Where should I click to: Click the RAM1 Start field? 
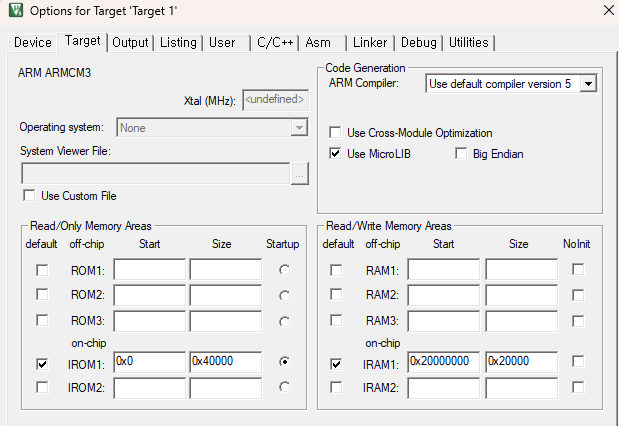pyautogui.click(x=443, y=270)
